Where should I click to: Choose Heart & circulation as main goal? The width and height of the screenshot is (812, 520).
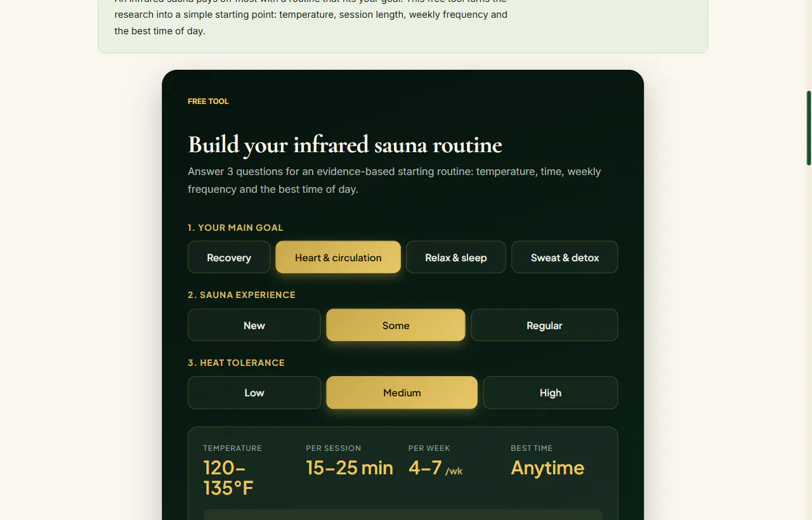pyautogui.click(x=338, y=257)
